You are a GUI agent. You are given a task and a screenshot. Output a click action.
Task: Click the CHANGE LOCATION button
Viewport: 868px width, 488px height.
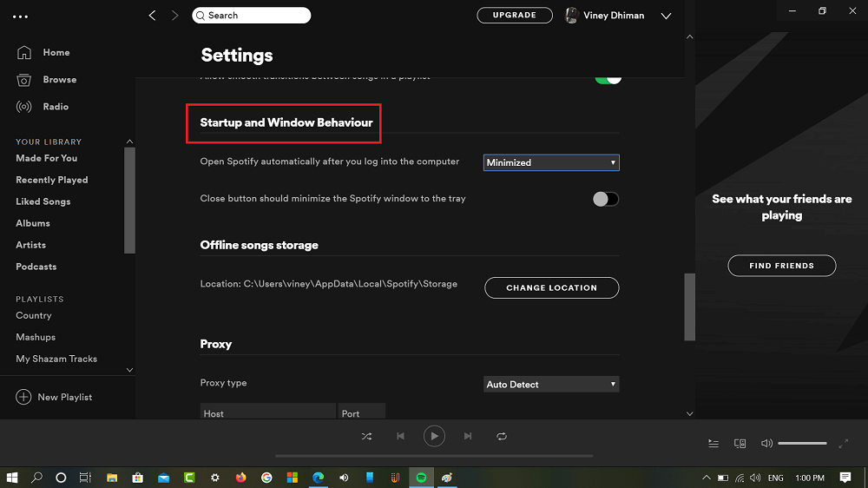coord(552,288)
